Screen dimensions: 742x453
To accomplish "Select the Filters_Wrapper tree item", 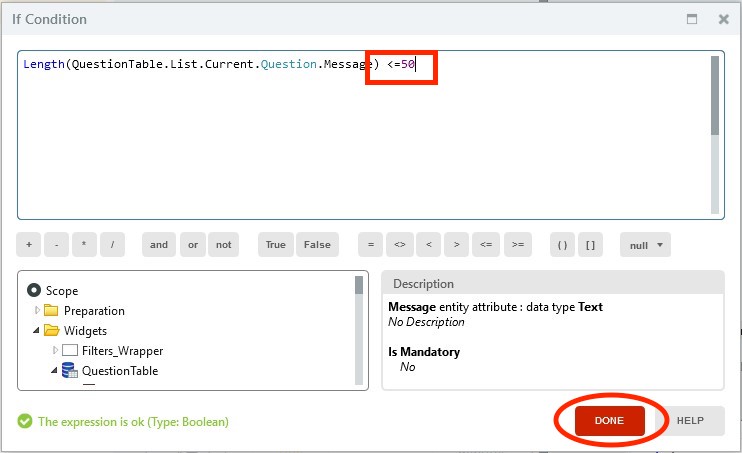I will pyautogui.click(x=122, y=351).
